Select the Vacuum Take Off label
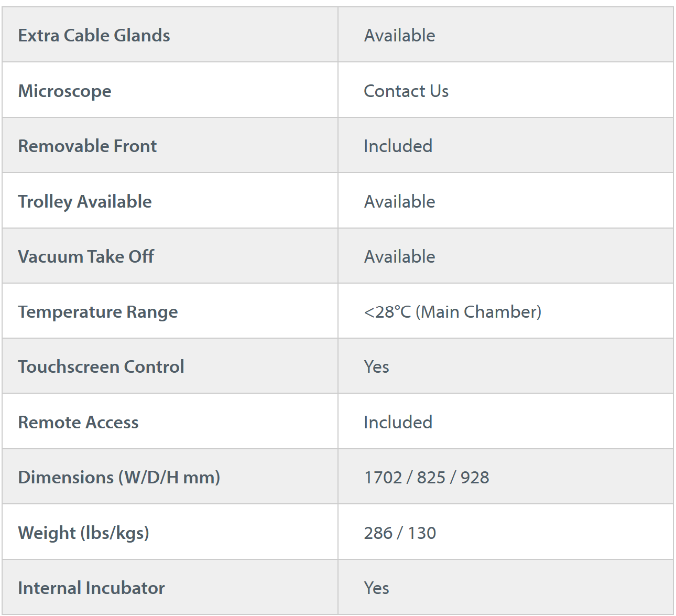This screenshot has width=676, height=616. click(x=86, y=257)
